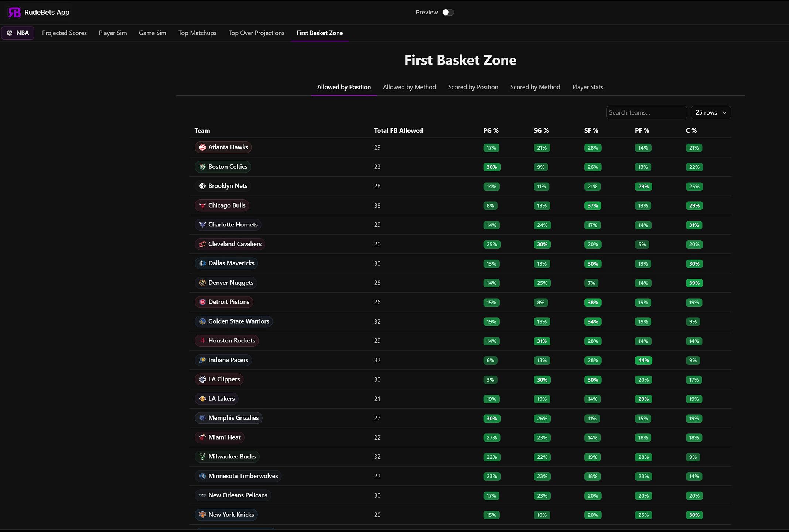Viewport: 789px width, 532px height.
Task: Click Boston Celtics' 9% SG badge
Action: point(541,167)
